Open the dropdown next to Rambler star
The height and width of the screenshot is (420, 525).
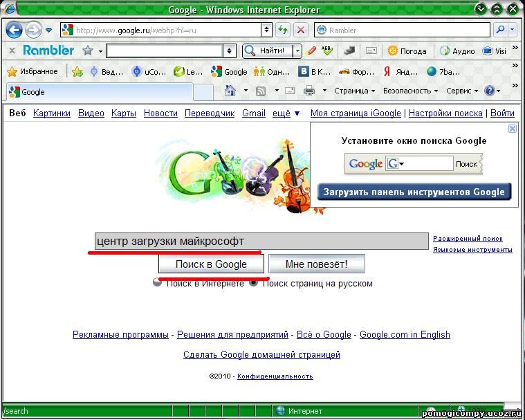[x=100, y=52]
